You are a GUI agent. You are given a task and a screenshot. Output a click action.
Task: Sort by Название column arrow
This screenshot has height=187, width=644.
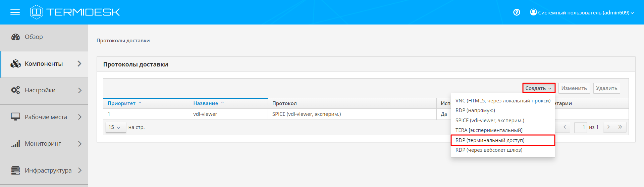tap(222, 103)
